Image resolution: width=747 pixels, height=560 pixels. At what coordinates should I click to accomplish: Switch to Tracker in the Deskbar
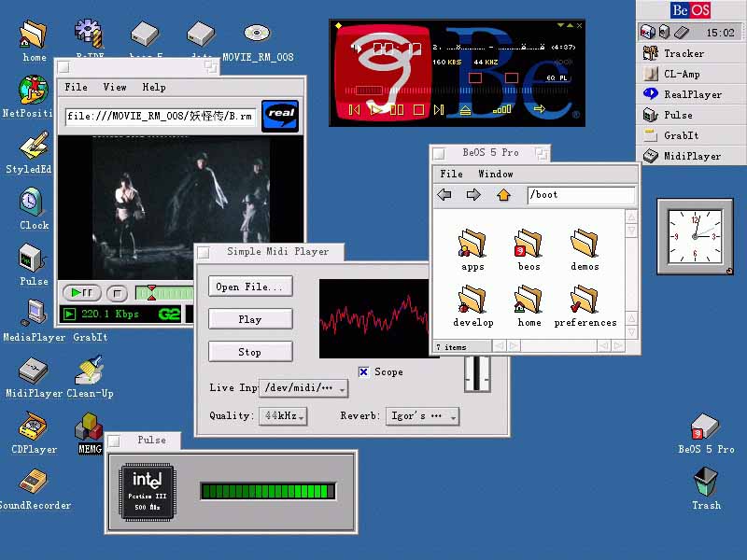[691, 53]
